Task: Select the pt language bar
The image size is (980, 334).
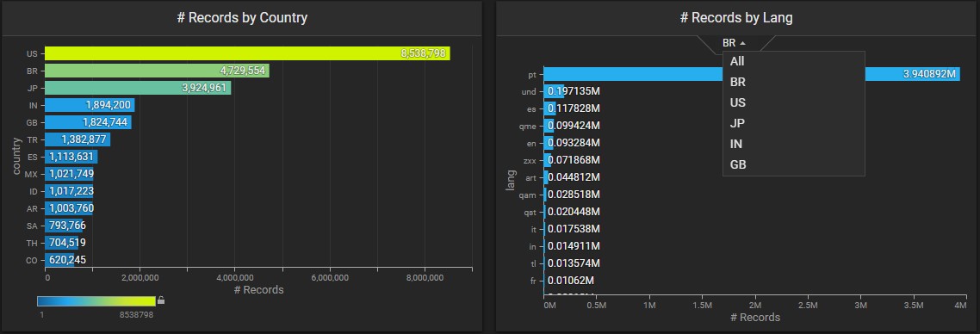Action: [x=752, y=74]
